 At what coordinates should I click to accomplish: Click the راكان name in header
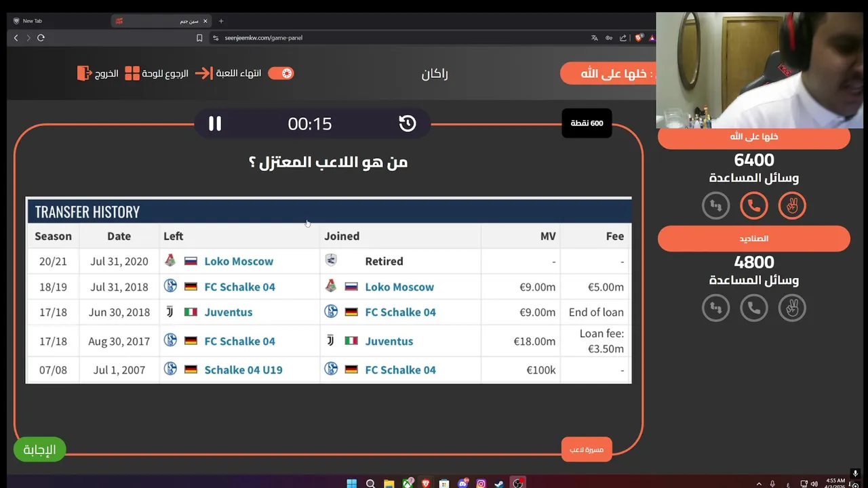point(435,74)
